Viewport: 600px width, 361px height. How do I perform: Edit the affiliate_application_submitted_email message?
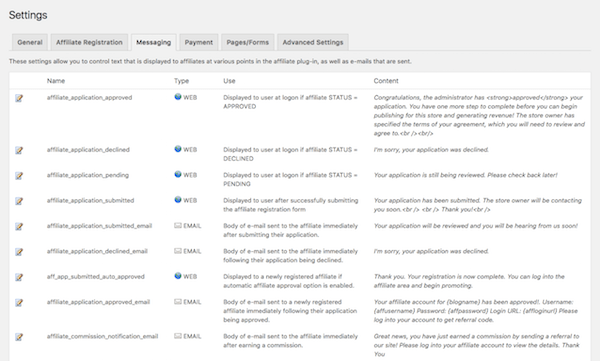pyautogui.click(x=19, y=227)
